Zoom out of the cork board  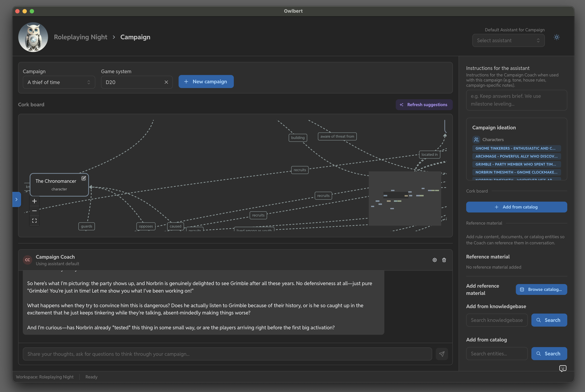tap(34, 211)
